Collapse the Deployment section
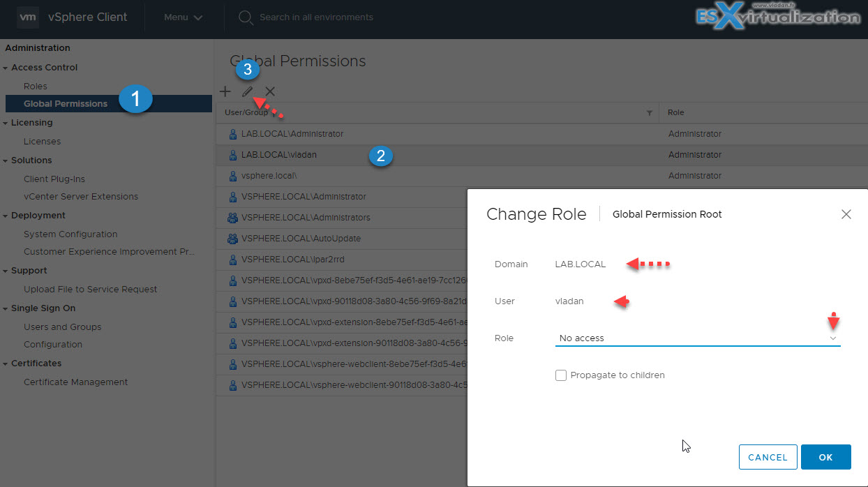The height and width of the screenshot is (487, 868). [6, 216]
